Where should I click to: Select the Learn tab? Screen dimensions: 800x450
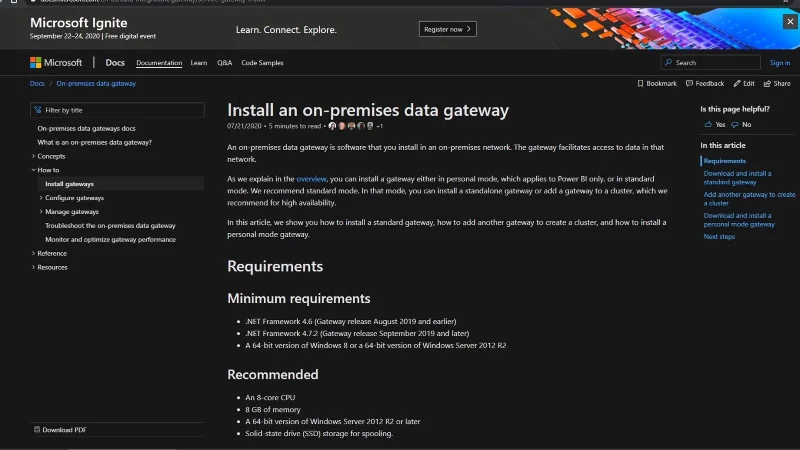coord(198,63)
